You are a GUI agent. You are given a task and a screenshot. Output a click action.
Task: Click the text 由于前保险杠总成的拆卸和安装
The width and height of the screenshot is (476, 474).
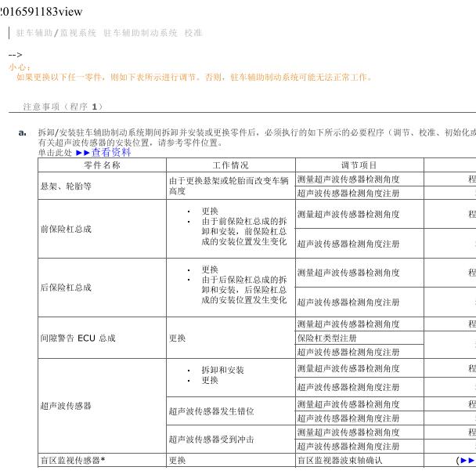[244, 226]
